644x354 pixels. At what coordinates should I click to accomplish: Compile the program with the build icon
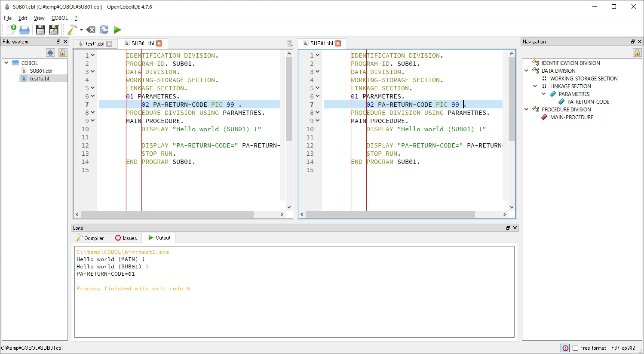pyautogui.click(x=72, y=29)
